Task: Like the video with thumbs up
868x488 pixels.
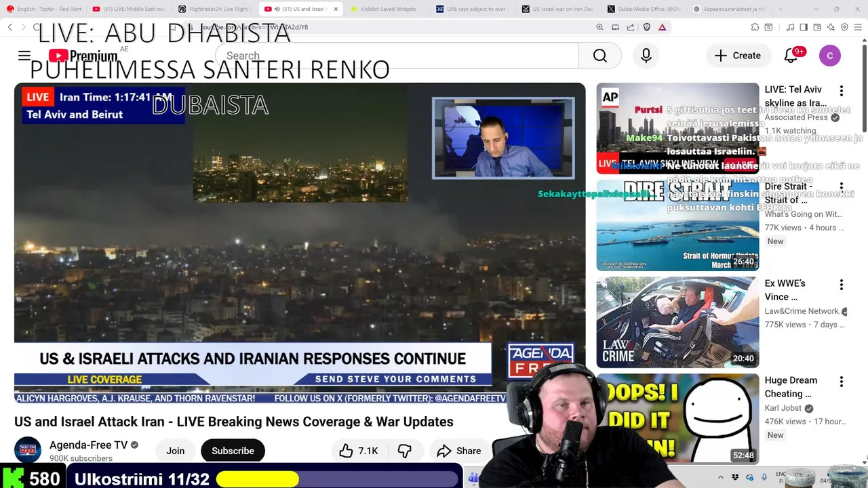Action: pyautogui.click(x=359, y=451)
